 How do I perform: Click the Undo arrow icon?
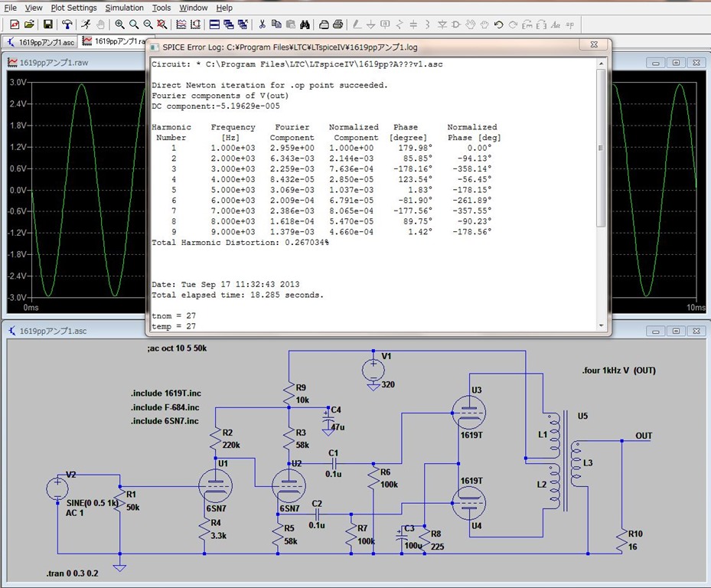499,24
